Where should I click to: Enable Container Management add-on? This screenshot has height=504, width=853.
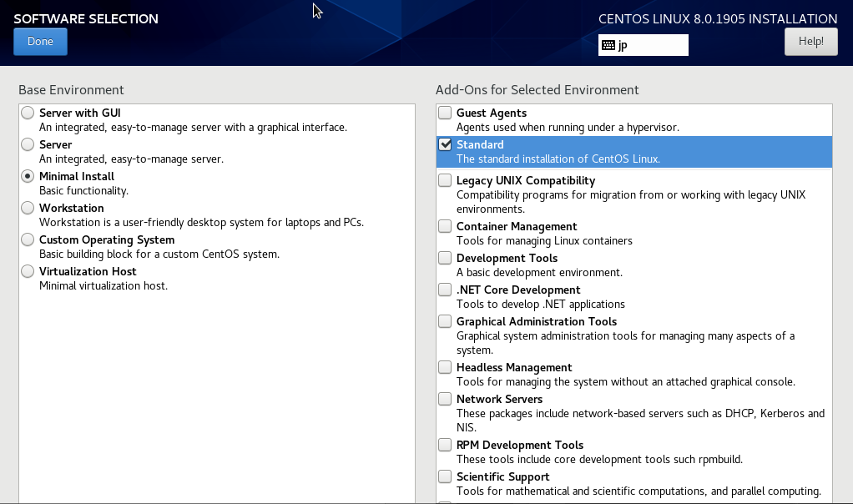(x=445, y=226)
